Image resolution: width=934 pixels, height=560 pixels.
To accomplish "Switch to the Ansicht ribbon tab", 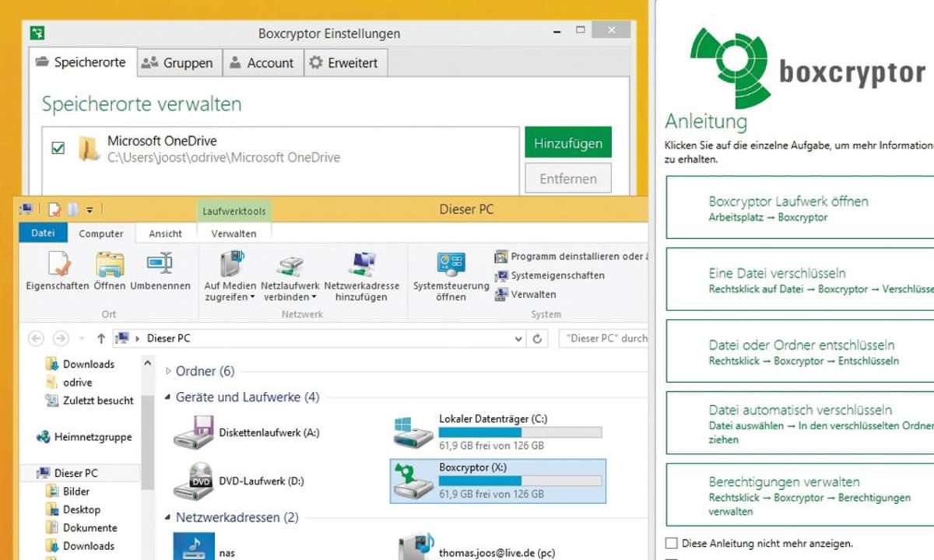I will [165, 233].
